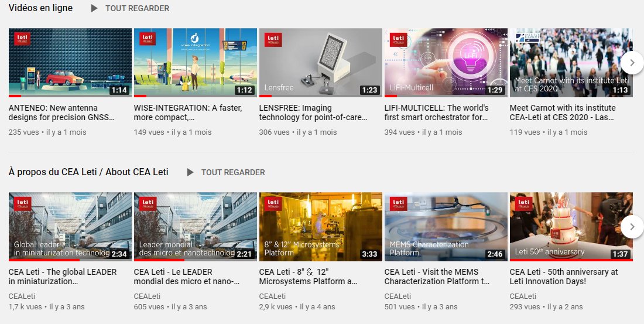The image size is (644, 324).
Task: Click 1:12 duration badge on WISE-INTEGRATION thumbnail
Action: click(244, 90)
